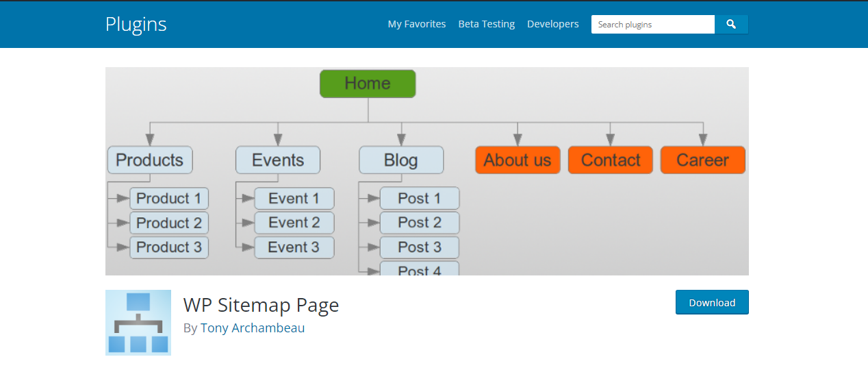Screen dimensions: 868x370
Task: Click the Product 2 box
Action: [169, 223]
